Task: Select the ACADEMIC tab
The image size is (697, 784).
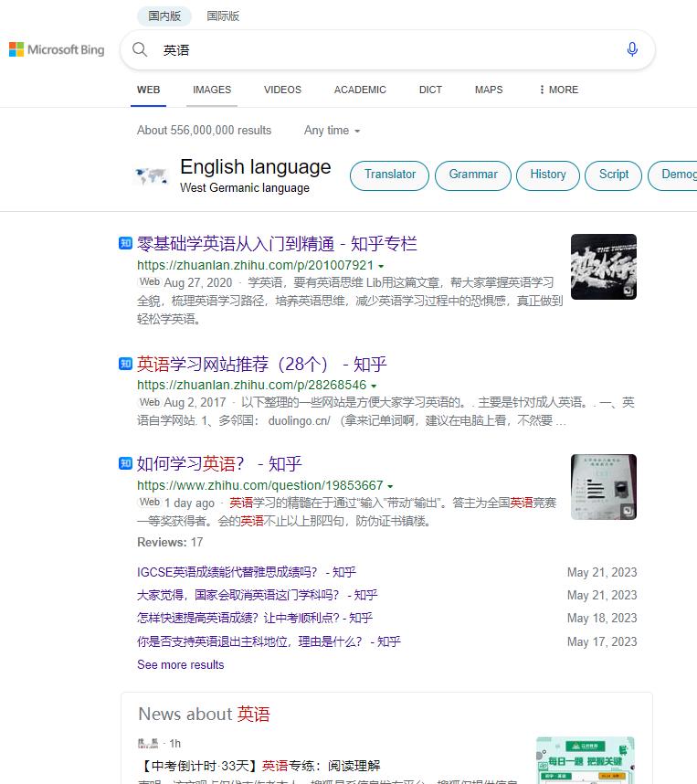Action: pos(360,90)
